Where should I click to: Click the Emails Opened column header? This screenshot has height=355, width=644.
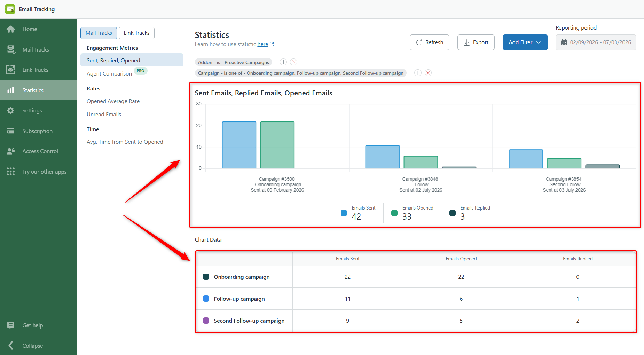461,259
